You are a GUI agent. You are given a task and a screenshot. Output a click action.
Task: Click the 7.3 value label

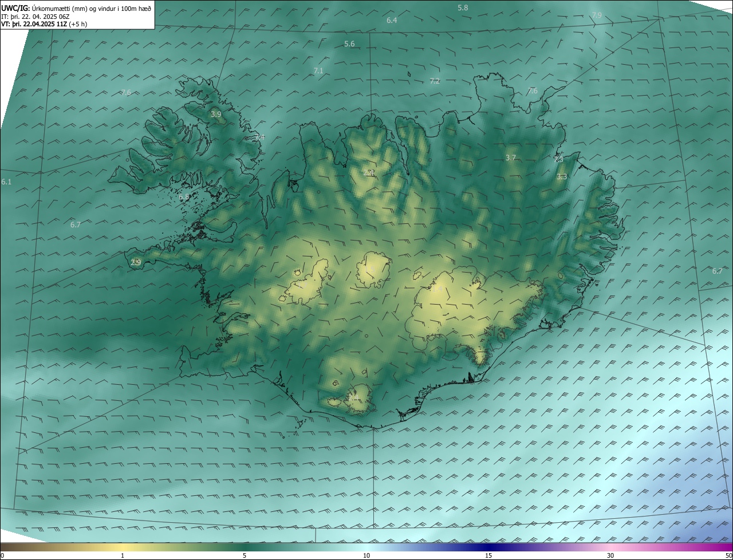[x=558, y=159]
